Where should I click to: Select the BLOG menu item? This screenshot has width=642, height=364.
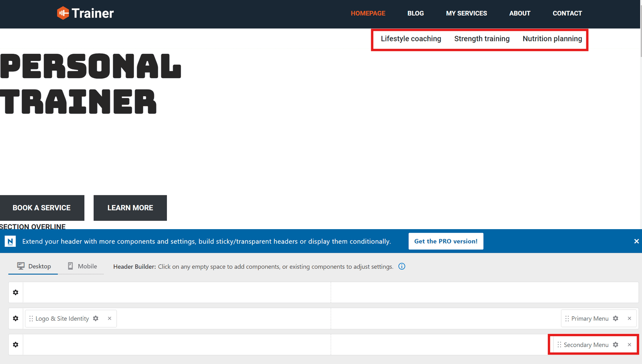(x=415, y=13)
